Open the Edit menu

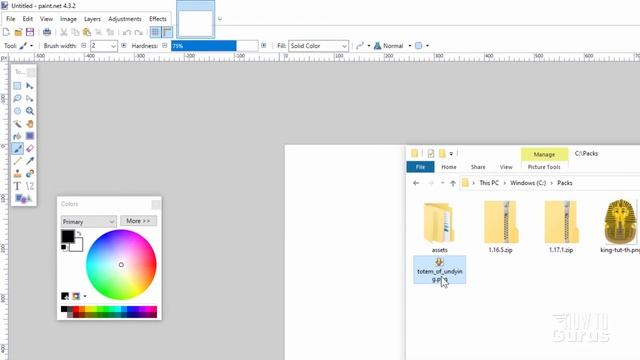pyautogui.click(x=27, y=19)
